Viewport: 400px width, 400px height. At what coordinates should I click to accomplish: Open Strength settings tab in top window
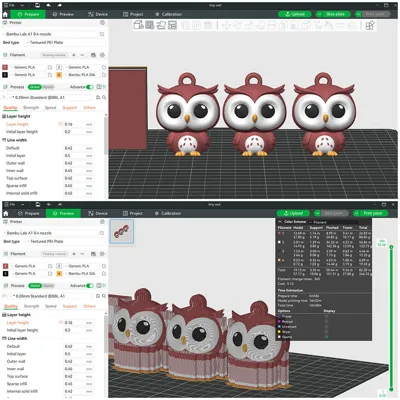click(31, 108)
